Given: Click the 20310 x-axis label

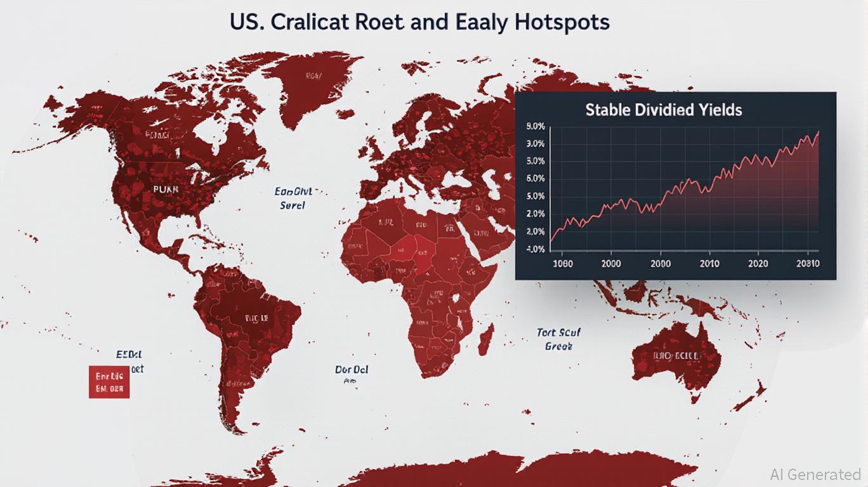Looking at the screenshot, I should coord(807,264).
